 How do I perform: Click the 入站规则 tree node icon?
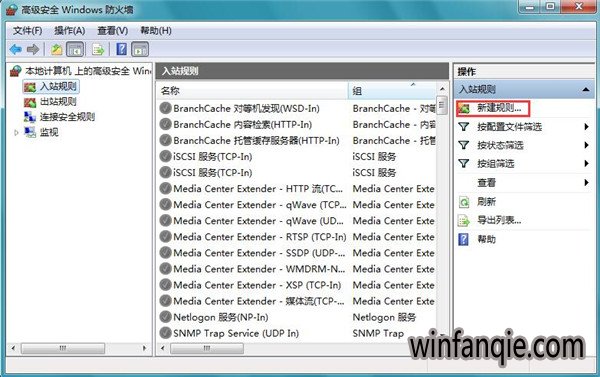click(x=30, y=87)
